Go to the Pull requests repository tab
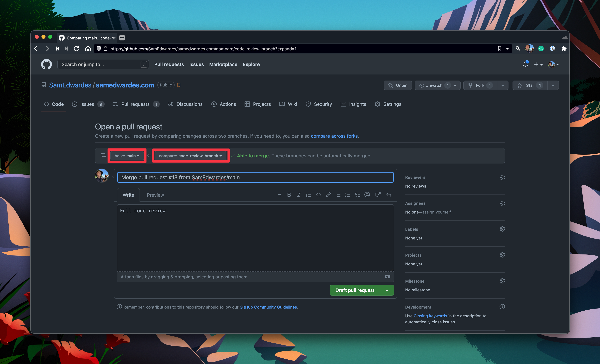Image resolution: width=600 pixels, height=364 pixels. [x=135, y=104]
